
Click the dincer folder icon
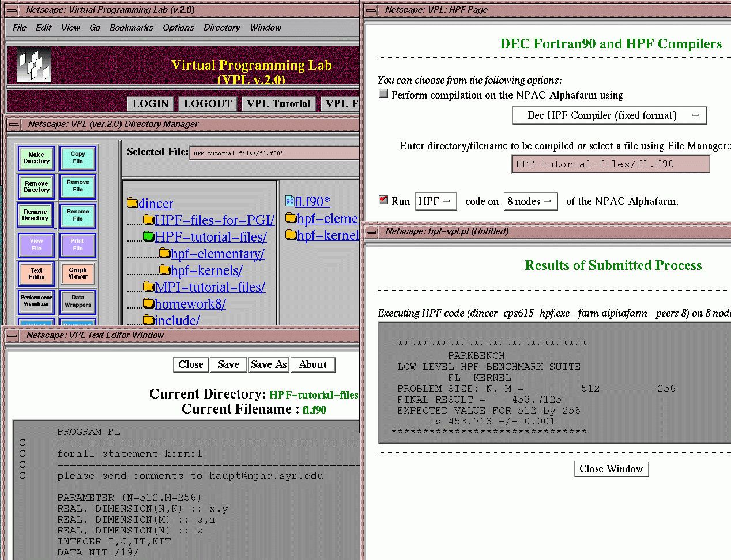[133, 202]
